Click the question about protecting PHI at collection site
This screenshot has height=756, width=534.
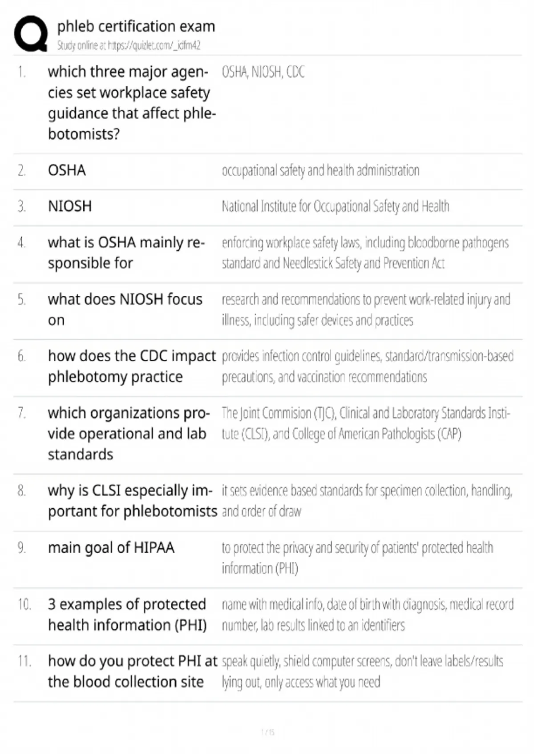132,671
